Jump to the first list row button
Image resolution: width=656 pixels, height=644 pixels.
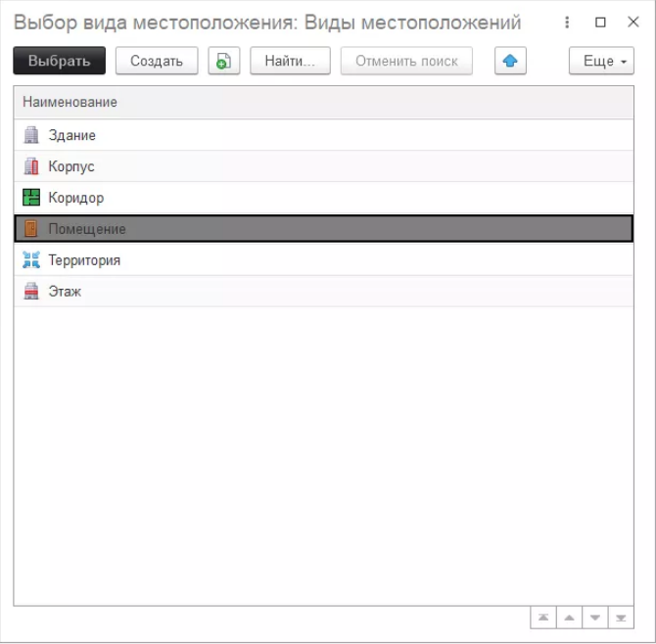(543, 618)
